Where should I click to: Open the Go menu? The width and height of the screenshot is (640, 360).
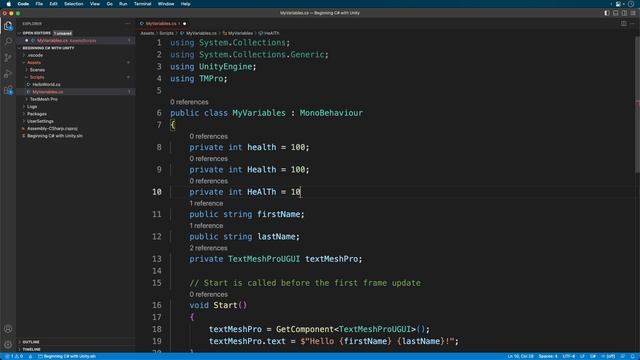(x=109, y=4)
